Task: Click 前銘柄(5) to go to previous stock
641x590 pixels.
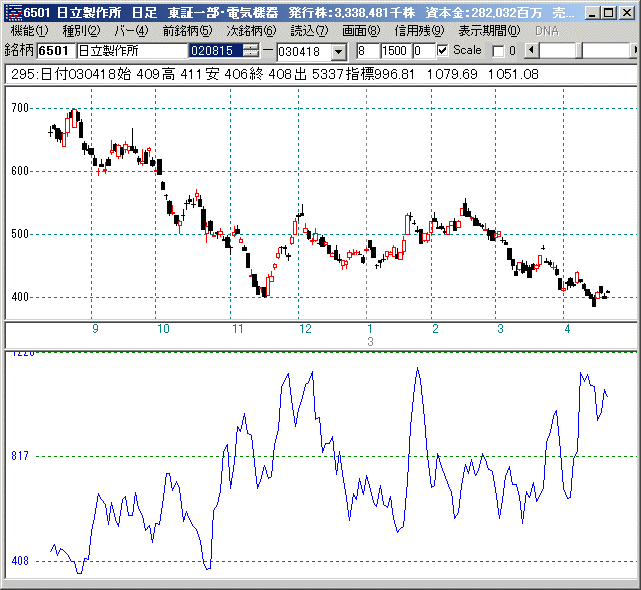Action: tap(187, 31)
